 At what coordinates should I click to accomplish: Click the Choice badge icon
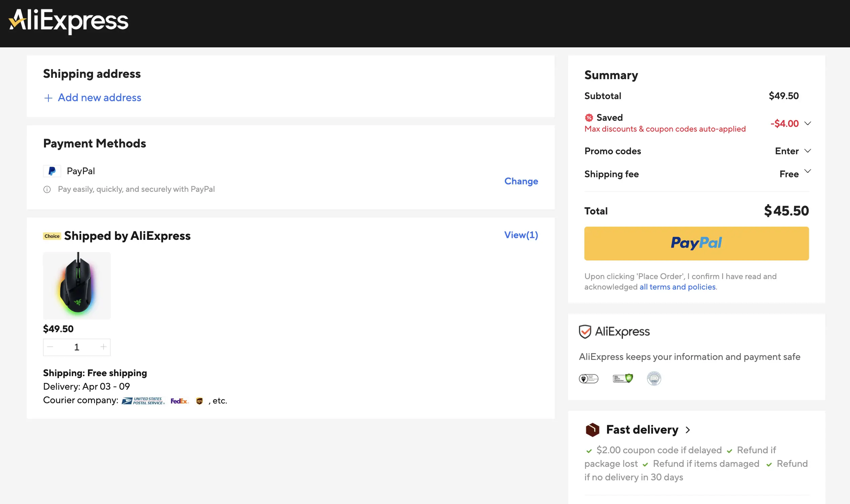(52, 236)
